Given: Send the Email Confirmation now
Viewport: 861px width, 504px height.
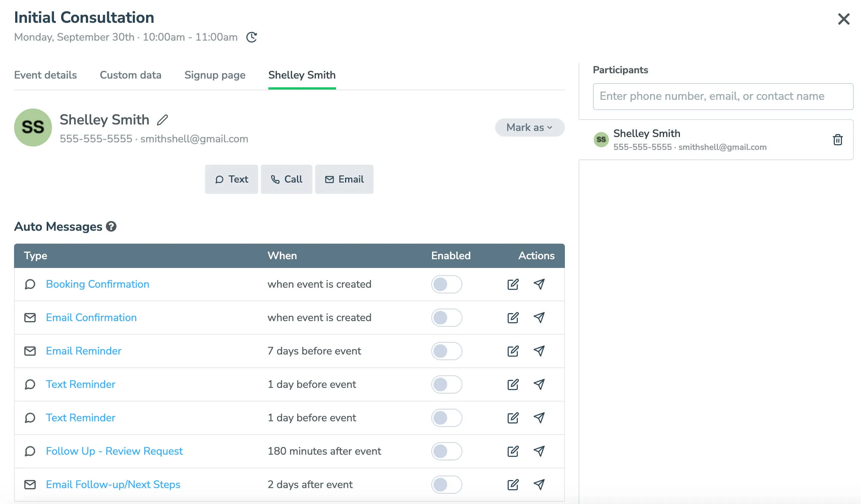Looking at the screenshot, I should [539, 318].
